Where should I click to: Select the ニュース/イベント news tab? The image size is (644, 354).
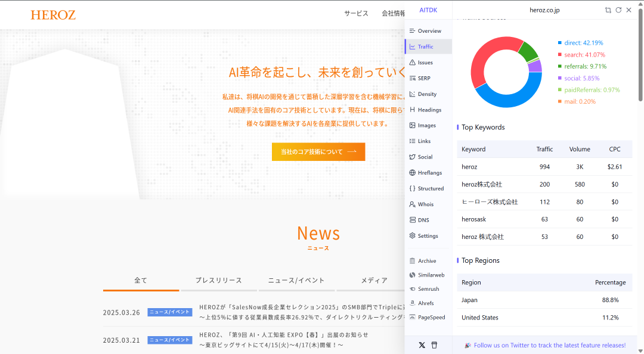tap(296, 281)
